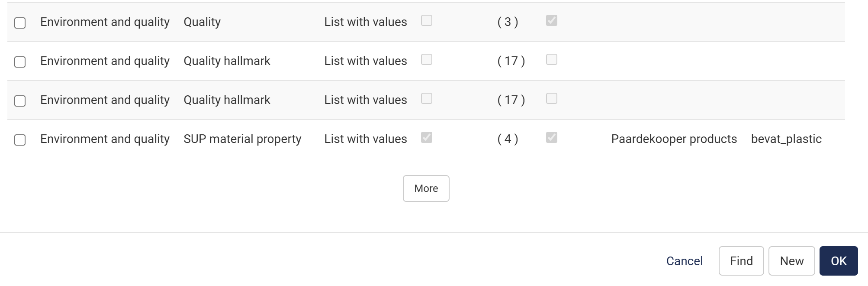Toggle checked box after (4) in SUP row

(x=552, y=137)
